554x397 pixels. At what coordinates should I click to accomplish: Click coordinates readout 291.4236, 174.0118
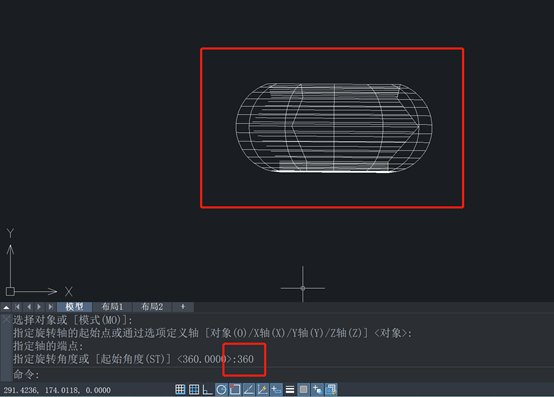[x=57, y=390]
